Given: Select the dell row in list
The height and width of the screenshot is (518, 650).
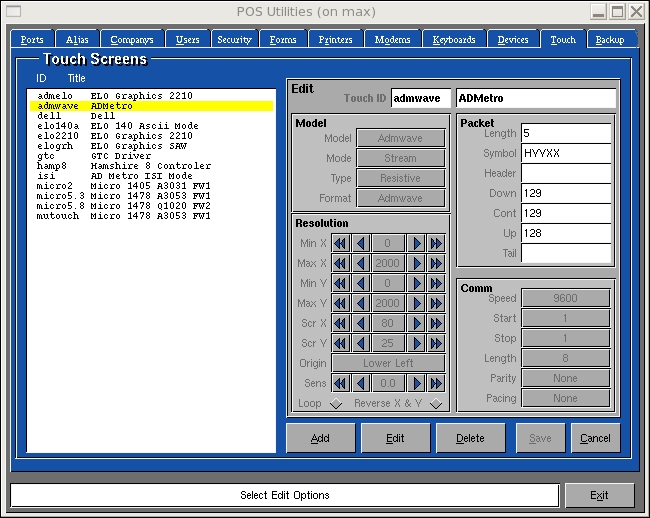Looking at the screenshot, I should tap(151, 116).
